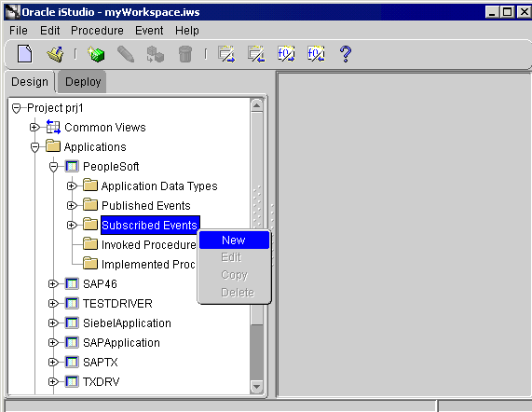Click the SiebelApplication icon
This screenshot has height=412, width=532.
(72, 323)
